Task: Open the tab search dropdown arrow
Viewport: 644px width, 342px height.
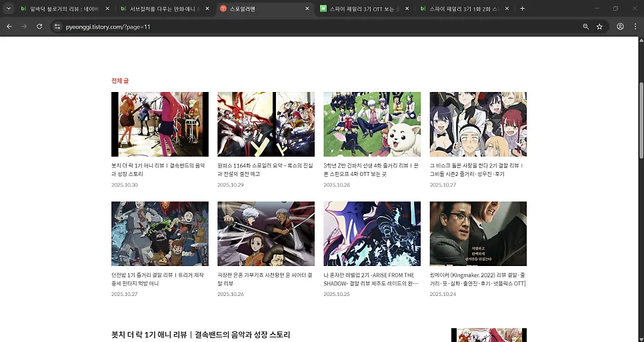Action: tap(8, 8)
